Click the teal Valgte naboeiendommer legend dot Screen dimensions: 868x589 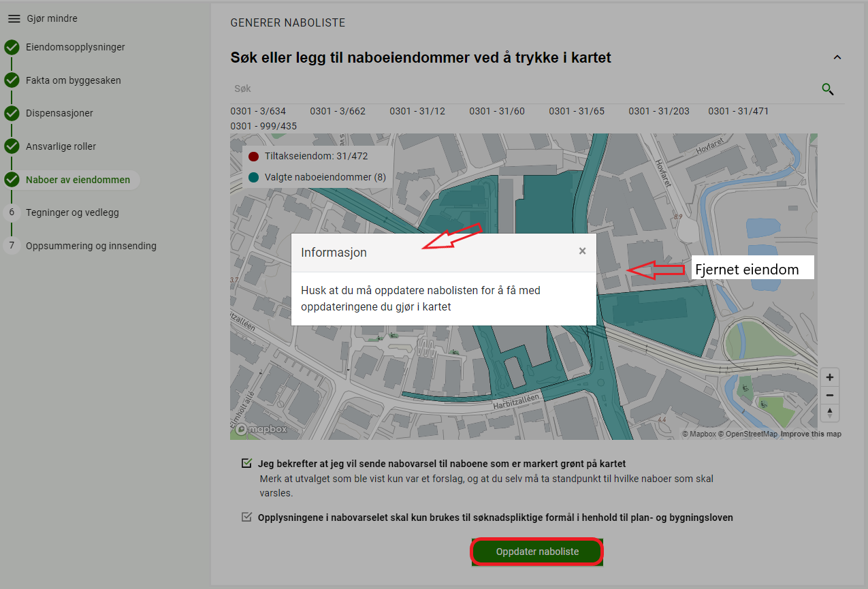pos(254,177)
